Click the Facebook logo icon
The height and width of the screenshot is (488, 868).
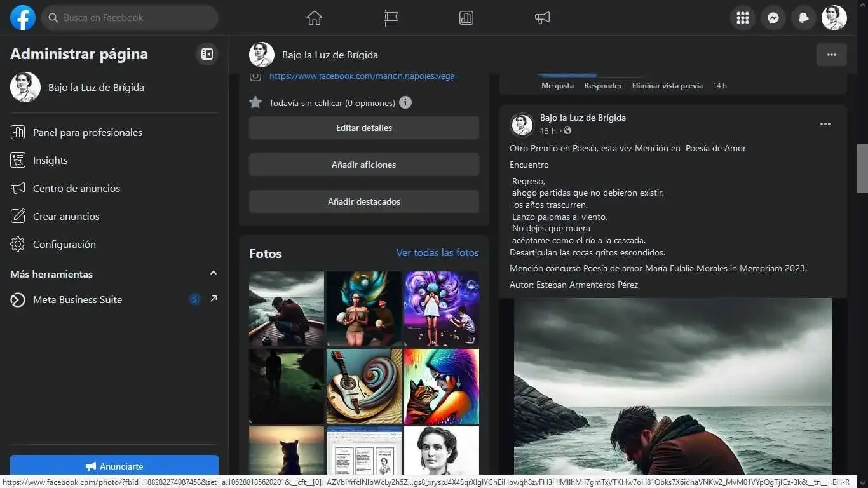tap(23, 18)
